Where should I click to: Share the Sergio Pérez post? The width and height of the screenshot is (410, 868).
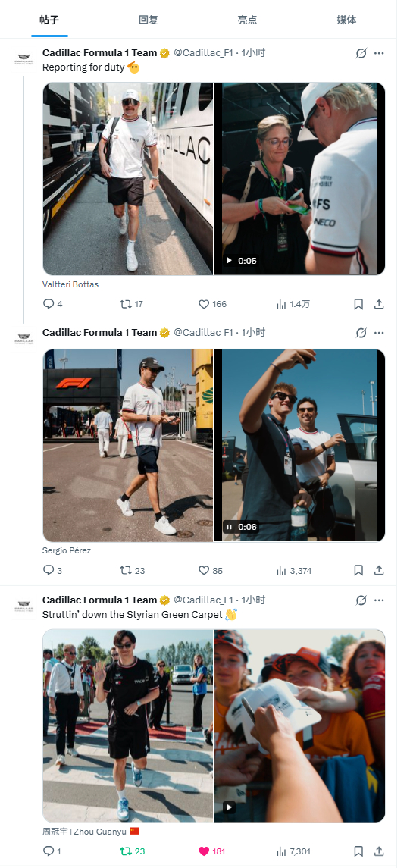379,570
